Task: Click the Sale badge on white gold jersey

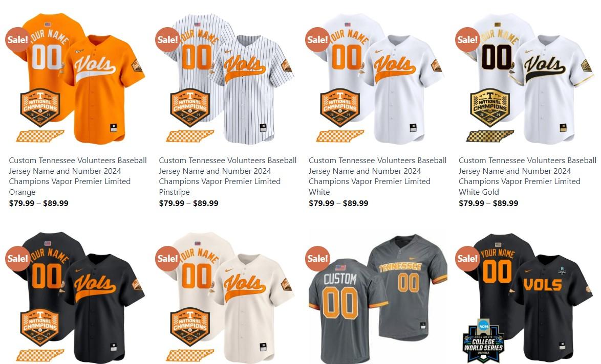Action: pos(467,39)
